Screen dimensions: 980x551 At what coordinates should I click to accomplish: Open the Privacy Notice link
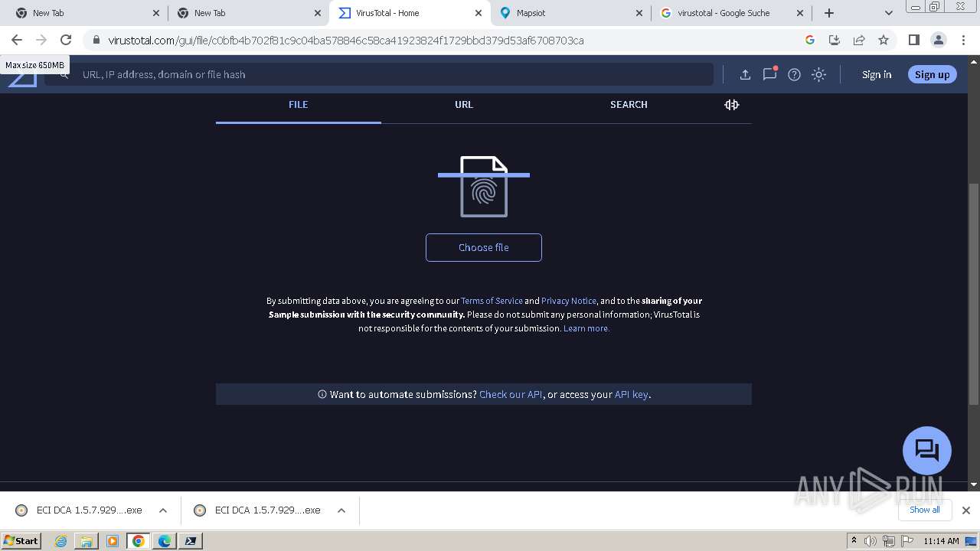tap(569, 301)
